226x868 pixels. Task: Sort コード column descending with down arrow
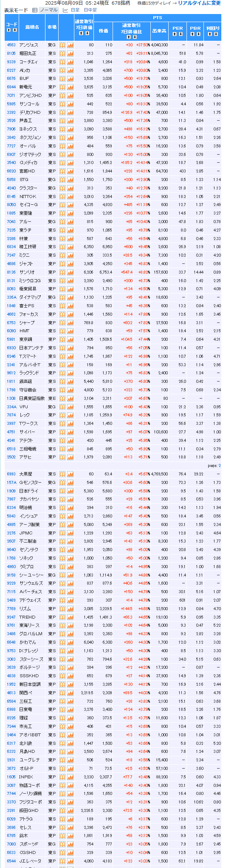pyautogui.click(x=15, y=30)
